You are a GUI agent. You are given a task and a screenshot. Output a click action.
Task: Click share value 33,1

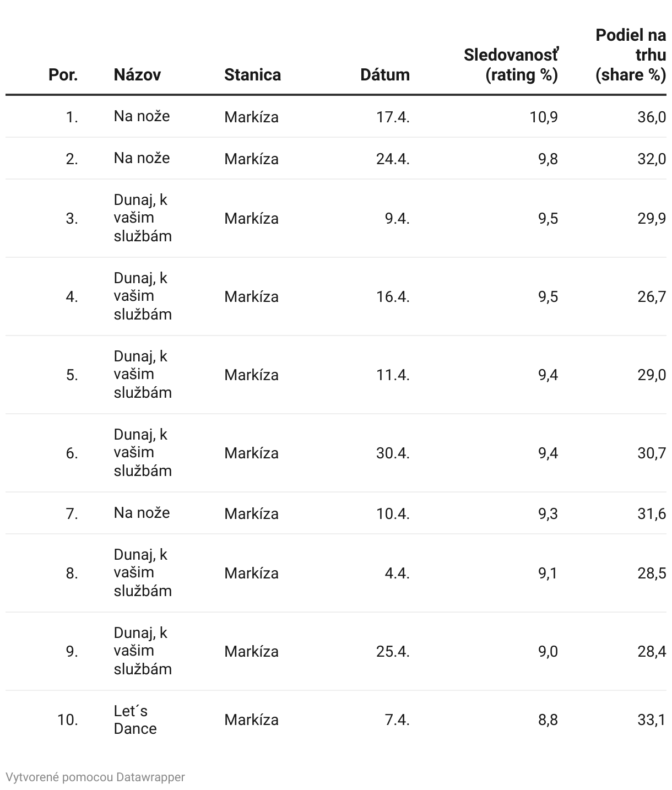click(652, 719)
